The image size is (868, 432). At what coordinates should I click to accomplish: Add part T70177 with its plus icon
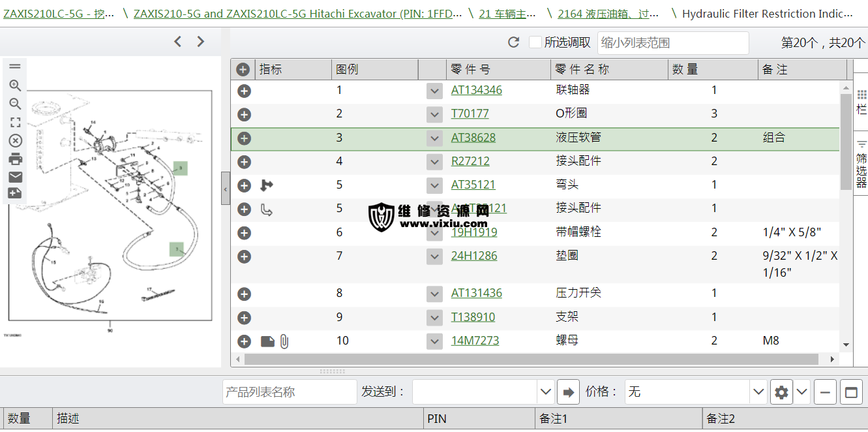[245, 115]
